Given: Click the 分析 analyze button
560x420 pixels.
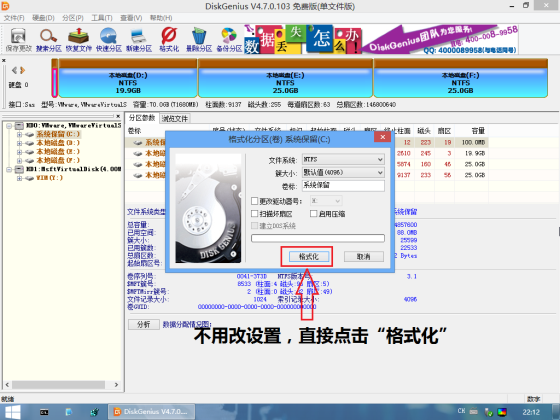Looking at the screenshot, I should (144, 324).
